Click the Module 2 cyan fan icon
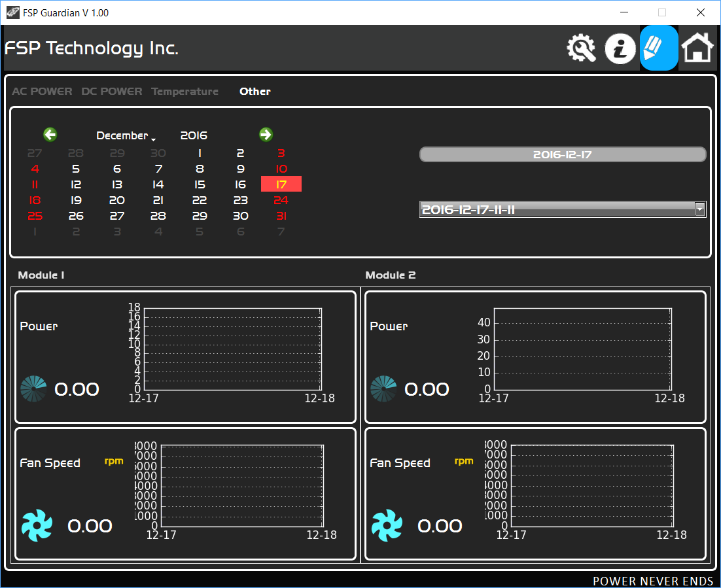The height and width of the screenshot is (588, 721). pyautogui.click(x=387, y=525)
